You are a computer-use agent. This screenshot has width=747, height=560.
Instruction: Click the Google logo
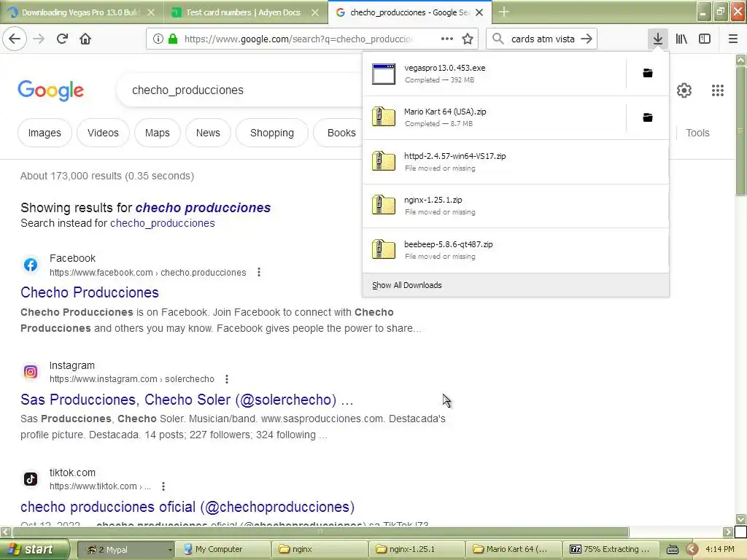tap(51, 90)
